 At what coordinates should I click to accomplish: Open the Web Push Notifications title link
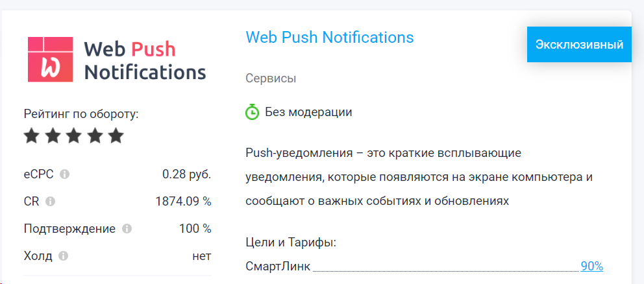330,37
